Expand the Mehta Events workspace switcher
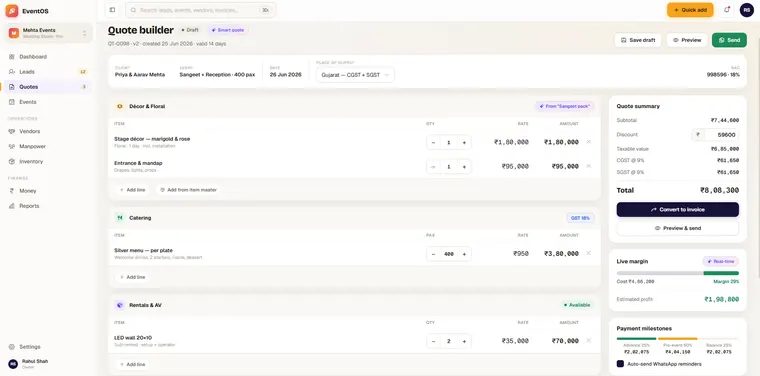Image resolution: width=760 pixels, height=376 pixels. point(49,33)
